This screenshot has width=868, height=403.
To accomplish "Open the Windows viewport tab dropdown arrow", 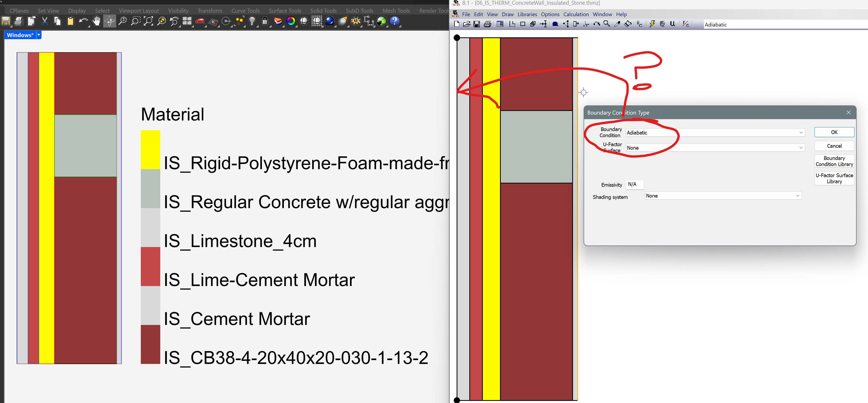I will click(x=39, y=35).
